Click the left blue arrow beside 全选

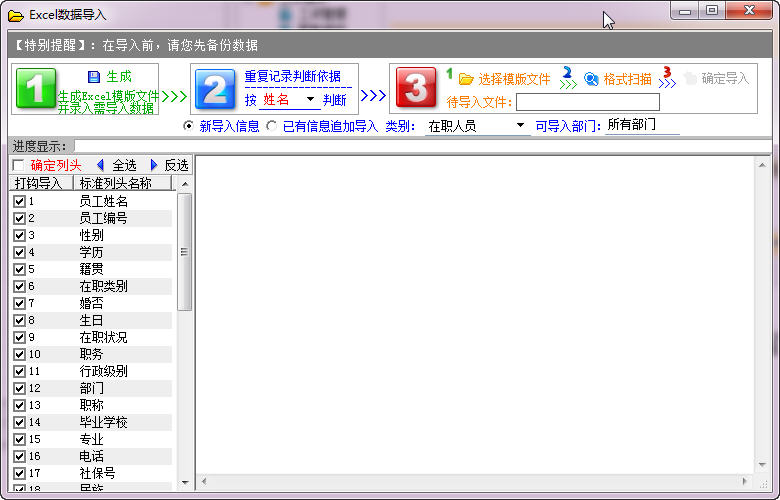point(100,165)
